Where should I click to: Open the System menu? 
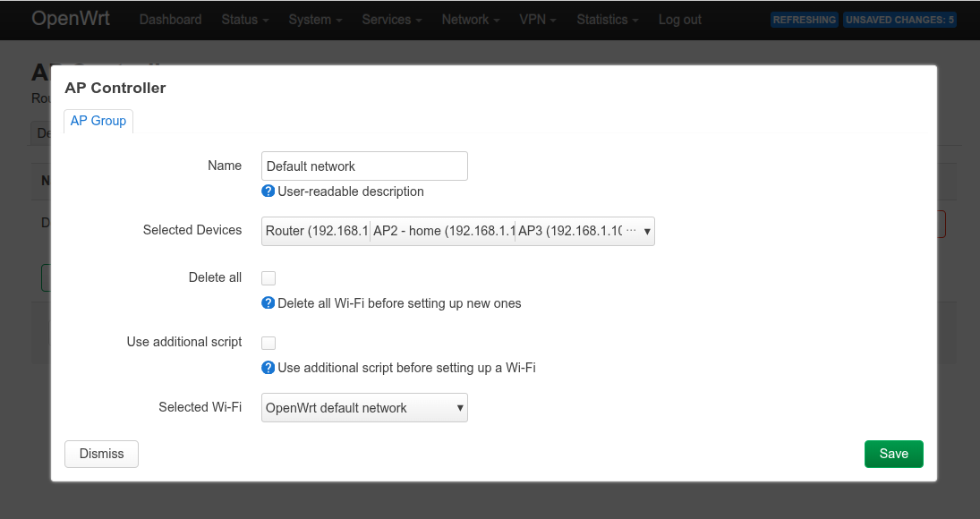(x=315, y=20)
